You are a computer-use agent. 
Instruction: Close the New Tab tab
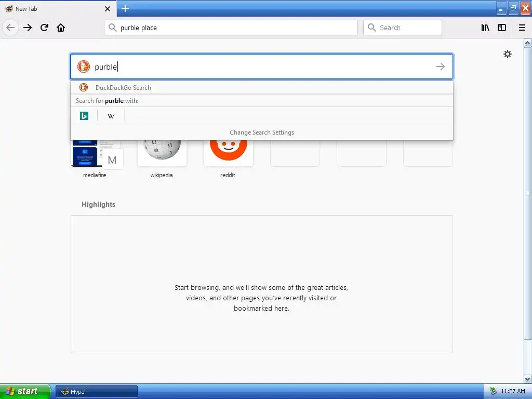click(108, 9)
